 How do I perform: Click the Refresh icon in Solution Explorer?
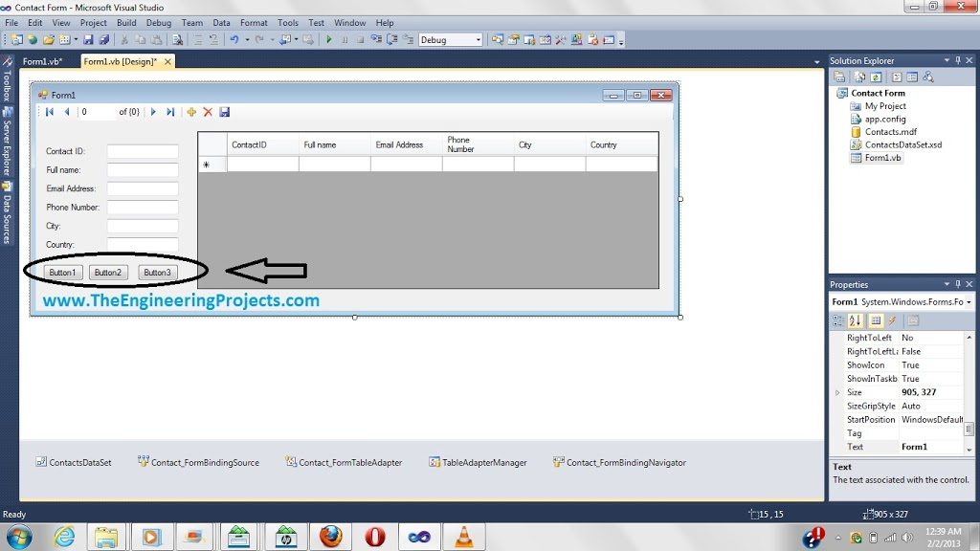876,77
